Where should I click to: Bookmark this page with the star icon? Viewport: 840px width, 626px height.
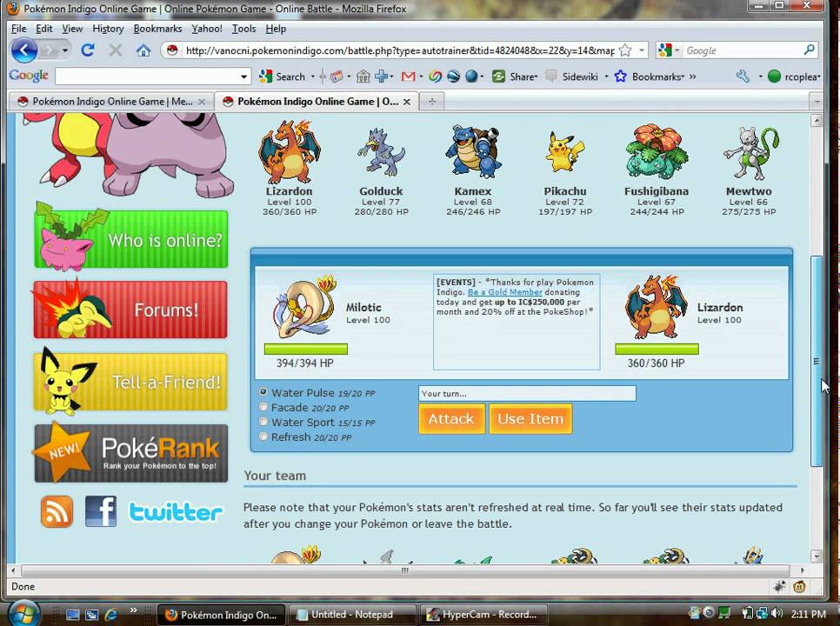coord(624,50)
